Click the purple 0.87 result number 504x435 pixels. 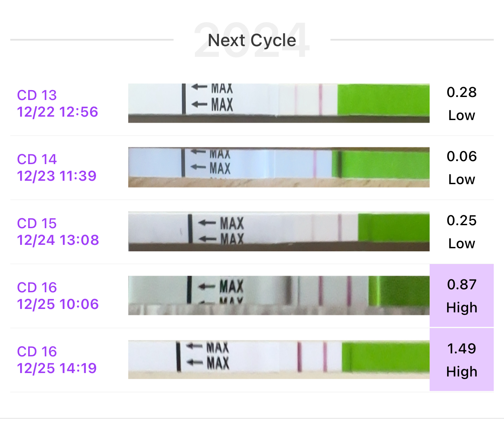coord(461,285)
